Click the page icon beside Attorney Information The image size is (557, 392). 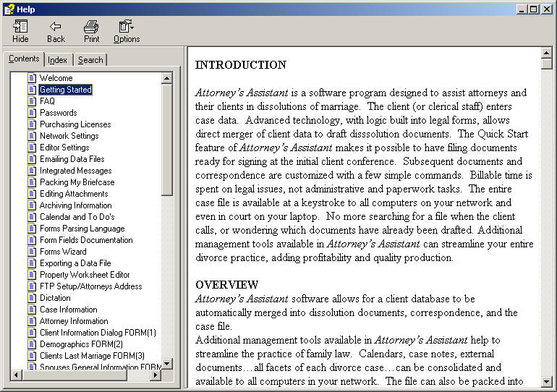[32, 321]
